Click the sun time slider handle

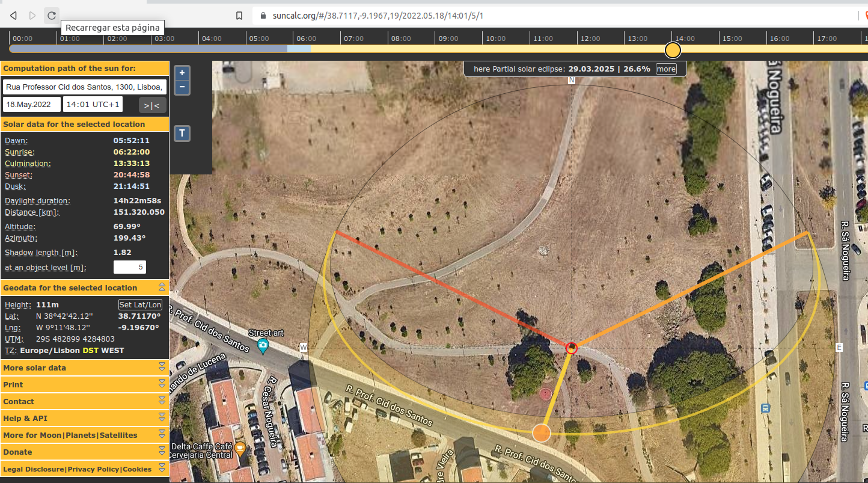click(x=673, y=50)
